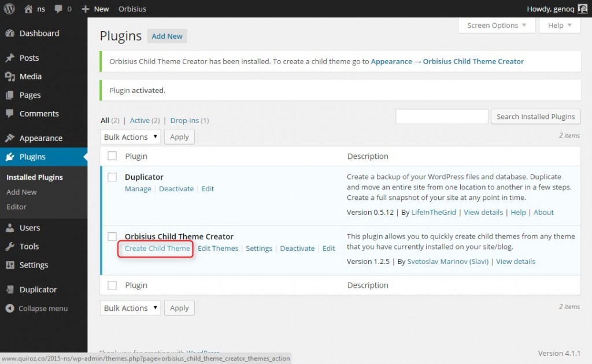This screenshot has width=592, height=364.
Task: Click the Duplicator icon in sidebar
Action: [10, 289]
